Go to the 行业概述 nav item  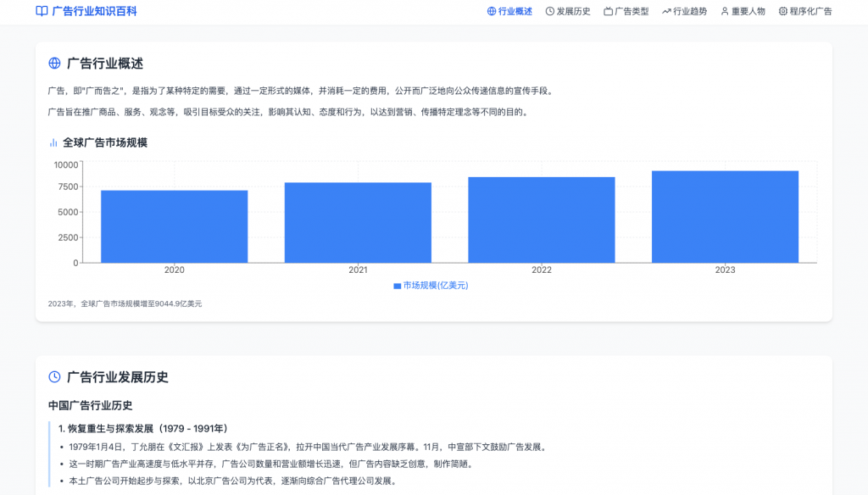pos(515,11)
